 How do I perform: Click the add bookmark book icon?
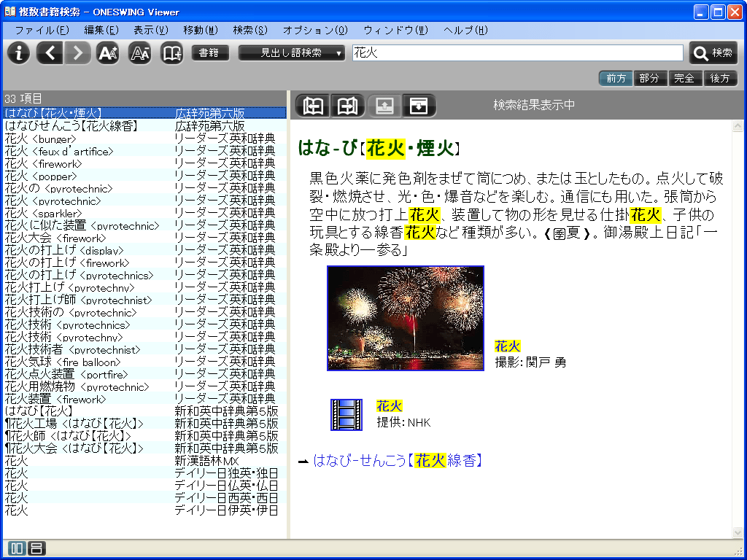tap(171, 52)
